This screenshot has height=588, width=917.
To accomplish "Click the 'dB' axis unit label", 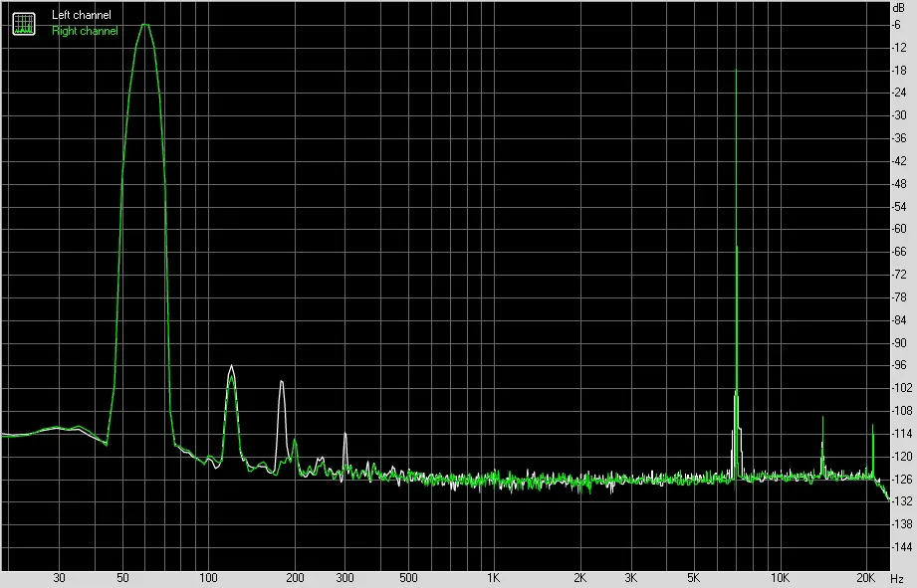I will click(x=898, y=8).
